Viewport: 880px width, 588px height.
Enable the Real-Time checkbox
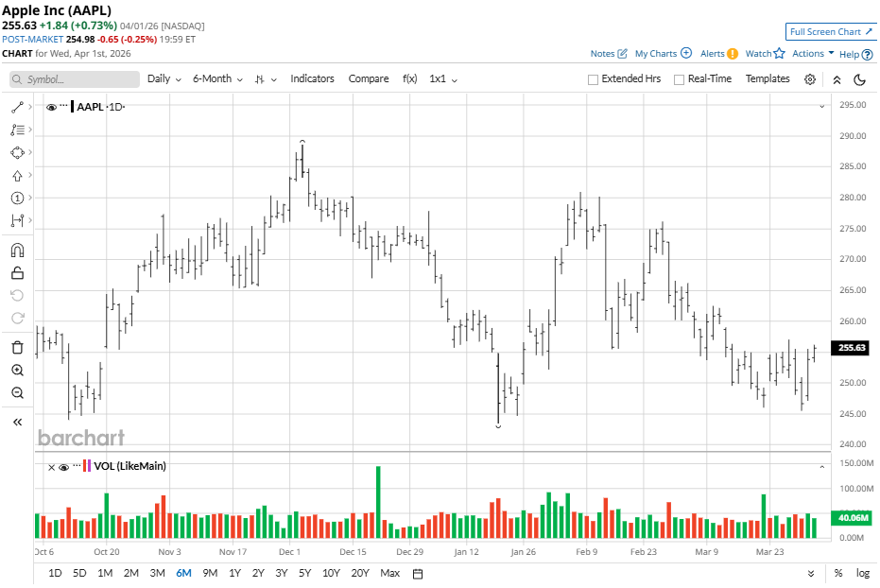click(x=679, y=79)
